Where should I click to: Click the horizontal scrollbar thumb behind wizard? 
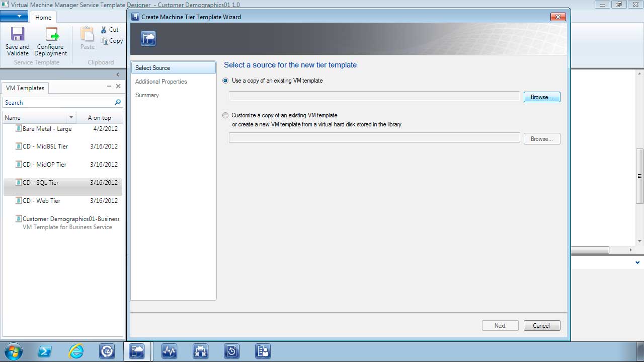[590, 250]
